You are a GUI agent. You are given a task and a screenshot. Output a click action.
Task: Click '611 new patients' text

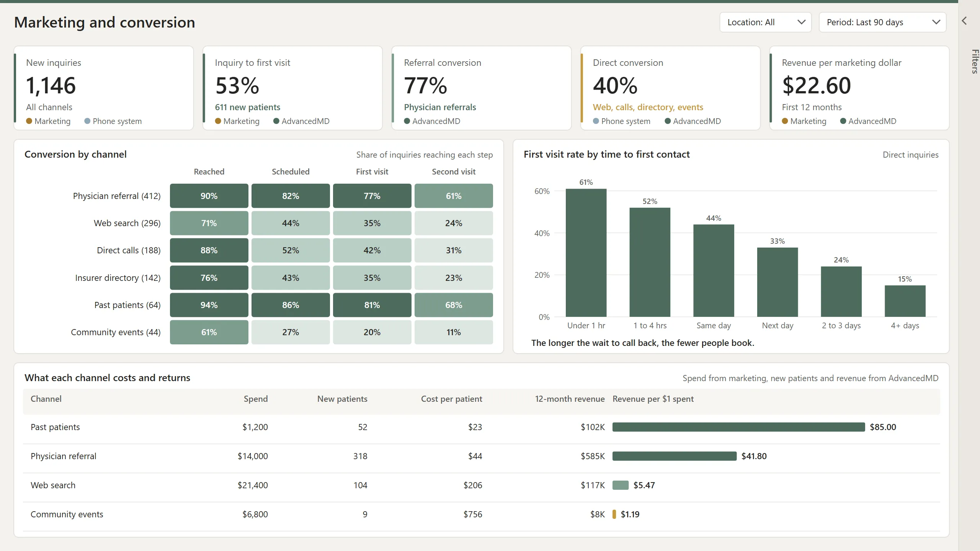tap(247, 107)
